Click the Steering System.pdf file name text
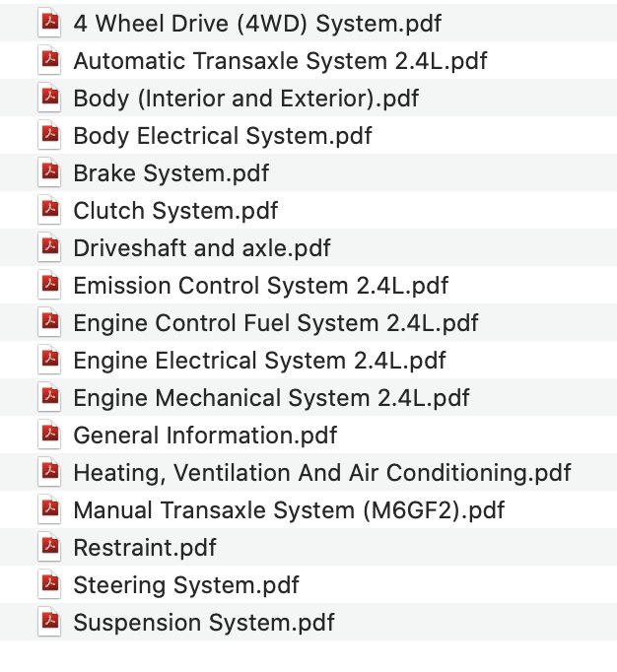Viewport: 617px width, 672px height. (186, 585)
